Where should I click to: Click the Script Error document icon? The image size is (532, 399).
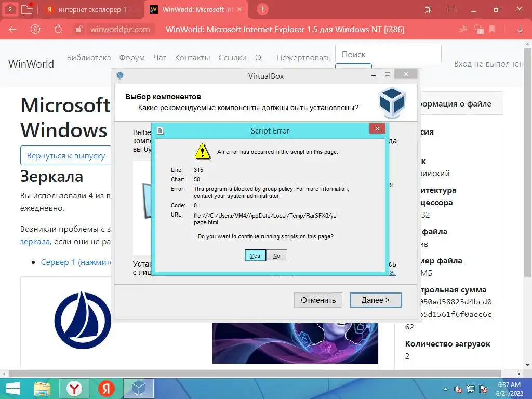(161, 130)
